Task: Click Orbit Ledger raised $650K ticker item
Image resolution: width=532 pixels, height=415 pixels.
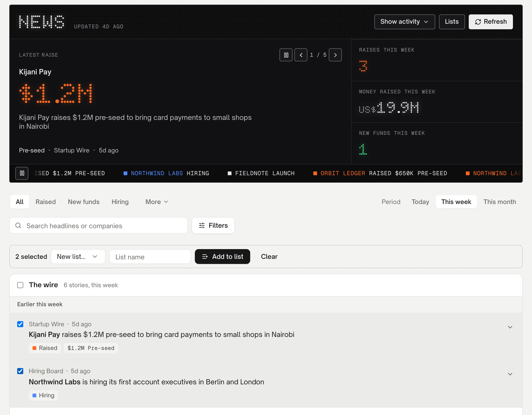Action: pyautogui.click(x=380, y=173)
